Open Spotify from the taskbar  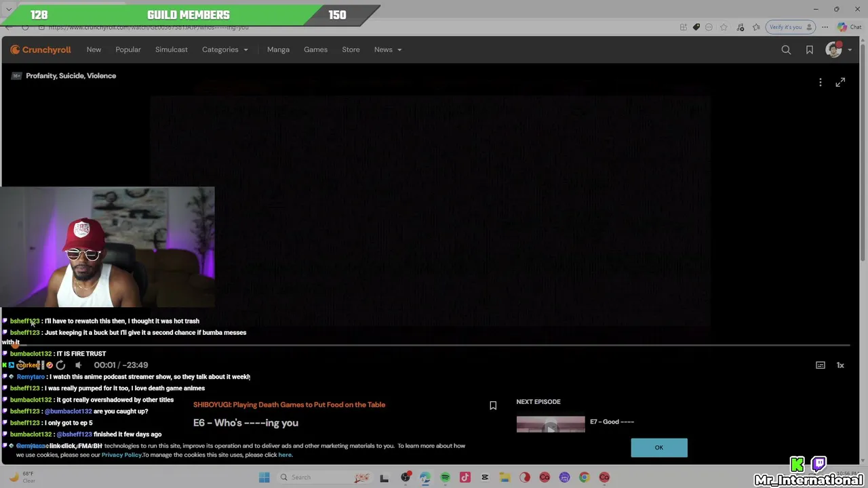[445, 477]
